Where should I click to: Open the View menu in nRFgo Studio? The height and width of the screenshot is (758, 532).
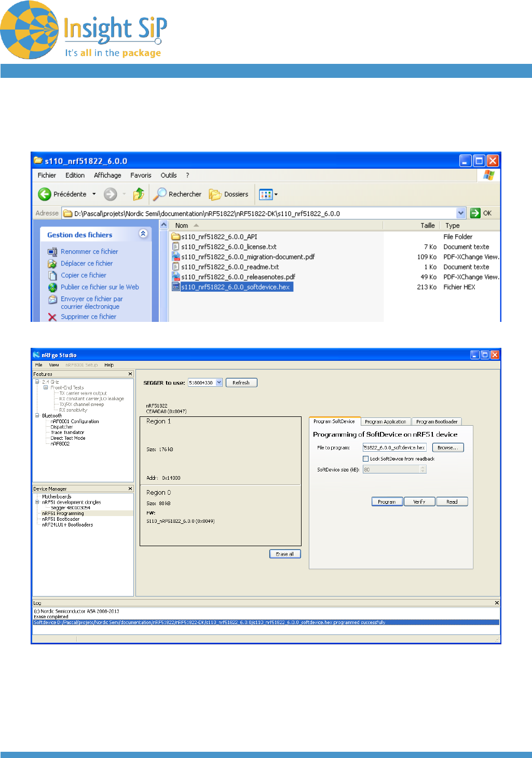coord(54,365)
